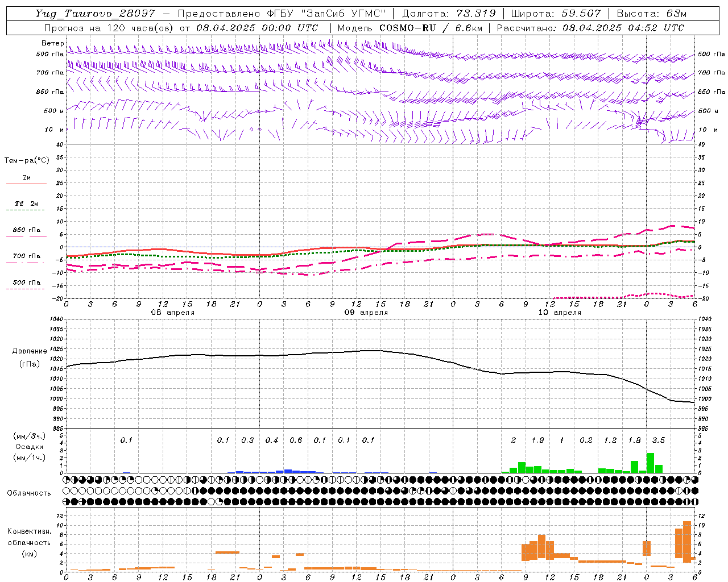Click the date label "08 апреля"
The height and width of the screenshot is (582, 728).
(172, 313)
